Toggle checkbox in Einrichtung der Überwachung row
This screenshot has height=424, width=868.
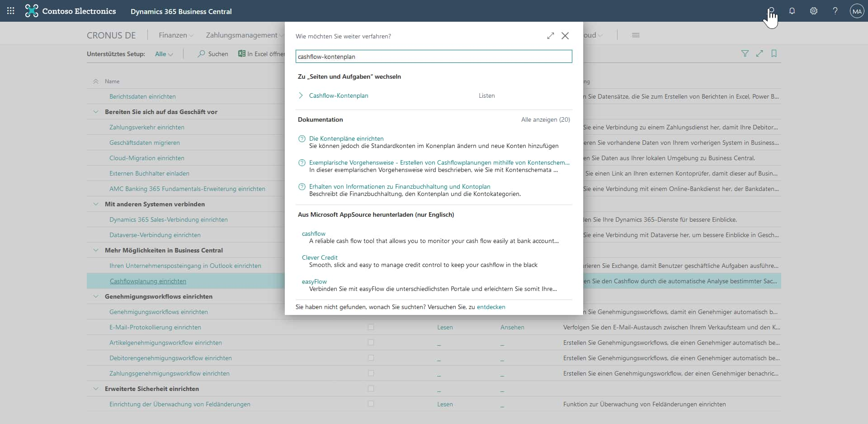tap(371, 404)
